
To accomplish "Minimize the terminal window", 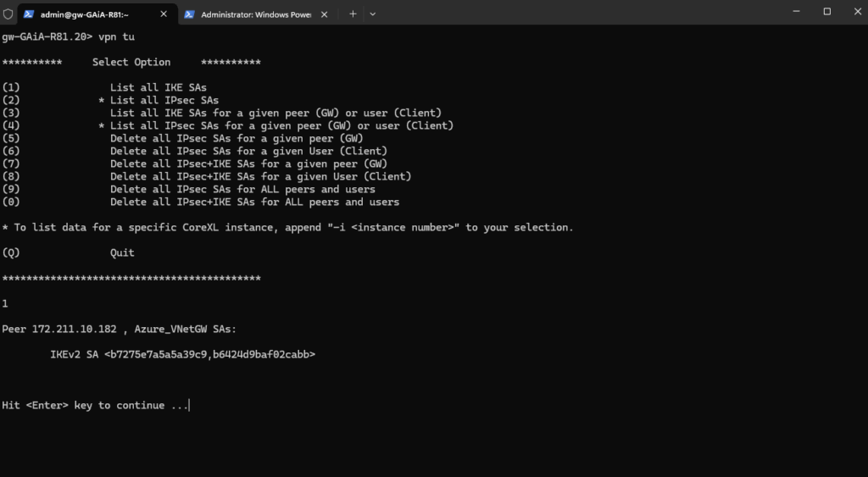I will pos(796,12).
